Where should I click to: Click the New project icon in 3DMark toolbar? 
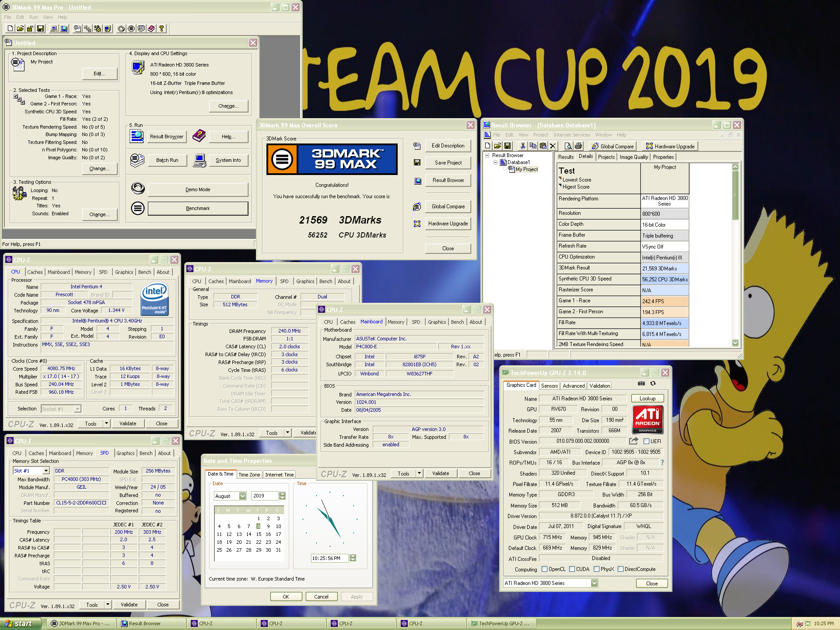(10, 28)
